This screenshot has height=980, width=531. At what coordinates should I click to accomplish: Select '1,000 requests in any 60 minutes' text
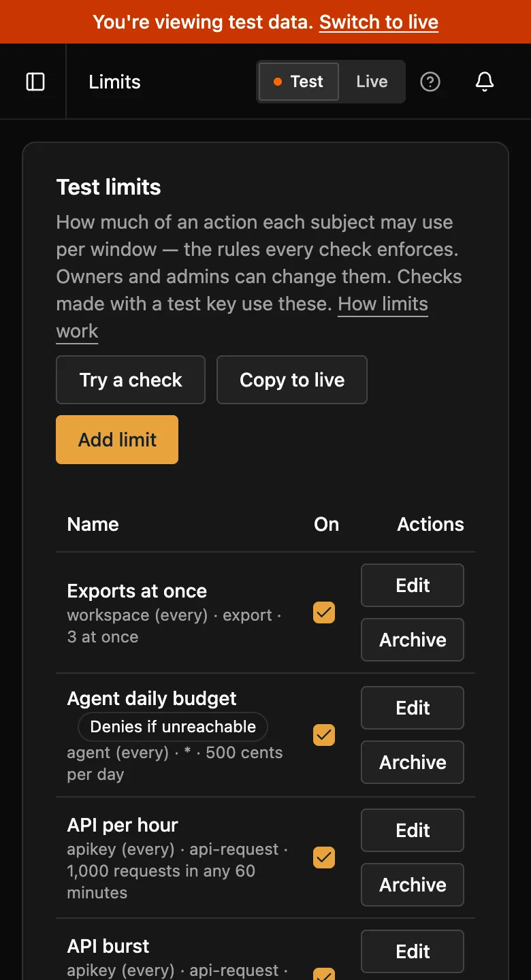[161, 882]
